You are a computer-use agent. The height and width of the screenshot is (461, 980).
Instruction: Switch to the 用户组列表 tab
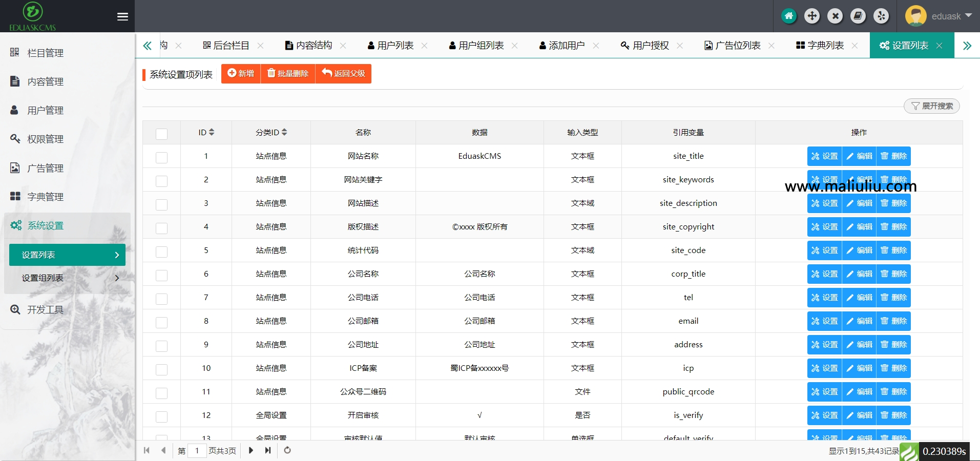click(481, 45)
